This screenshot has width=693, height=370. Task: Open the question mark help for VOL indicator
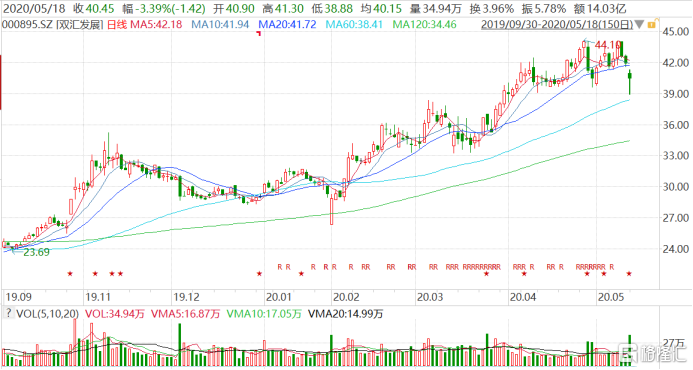[x=8, y=313]
